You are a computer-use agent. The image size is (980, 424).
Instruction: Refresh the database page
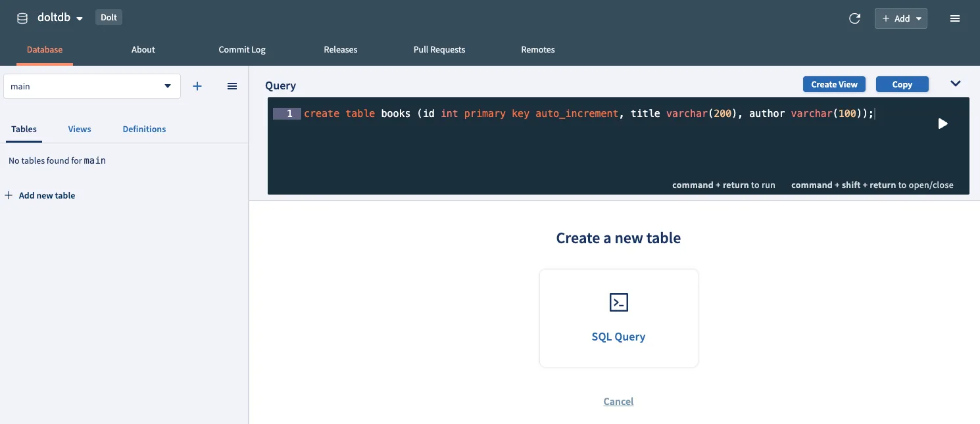click(854, 18)
